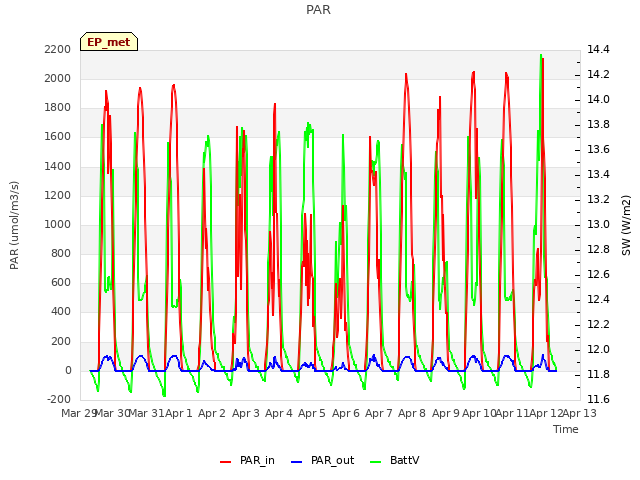Screen dimensions: 640x480
Task: Click the Apr 5 tick label
Action: [x=312, y=413]
